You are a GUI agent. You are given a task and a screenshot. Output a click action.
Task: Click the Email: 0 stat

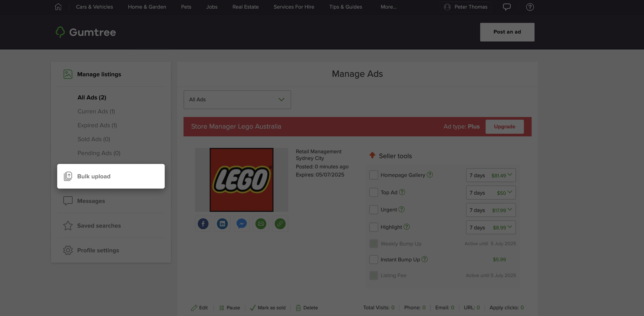pyautogui.click(x=444, y=308)
